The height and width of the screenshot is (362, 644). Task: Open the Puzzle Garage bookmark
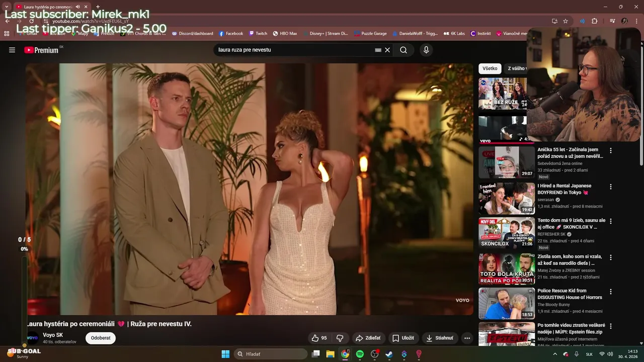click(x=370, y=34)
